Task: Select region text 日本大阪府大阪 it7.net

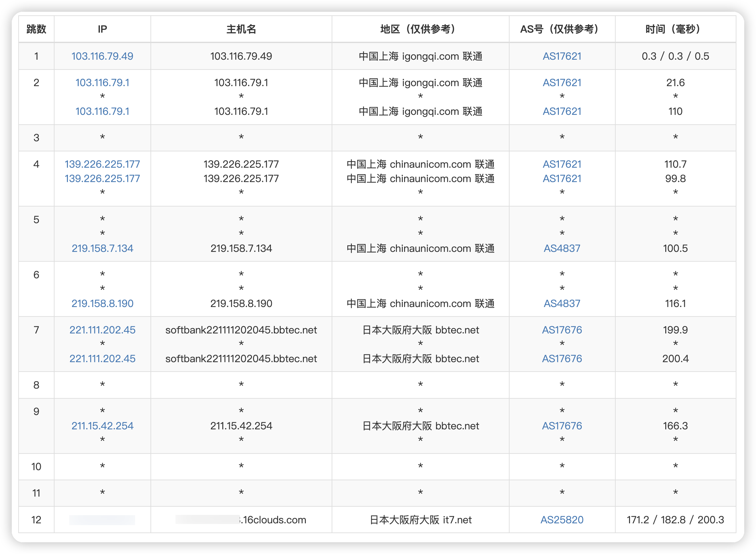Action: pyautogui.click(x=420, y=519)
